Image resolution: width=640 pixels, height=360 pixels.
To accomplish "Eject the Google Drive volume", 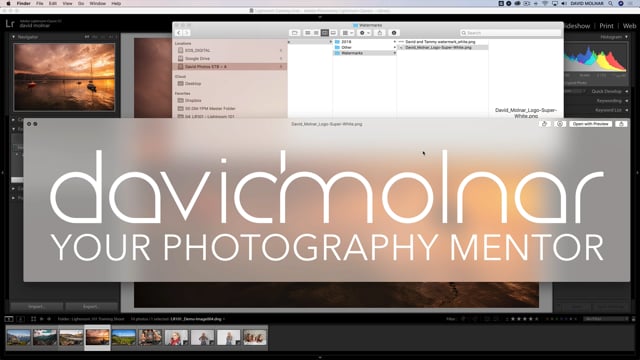I will pyautogui.click(x=281, y=58).
